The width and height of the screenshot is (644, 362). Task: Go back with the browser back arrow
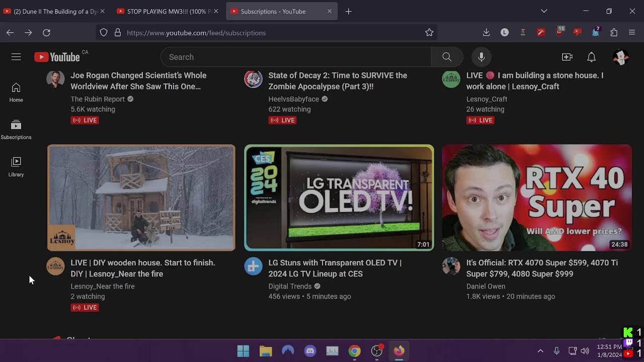coord(10,33)
